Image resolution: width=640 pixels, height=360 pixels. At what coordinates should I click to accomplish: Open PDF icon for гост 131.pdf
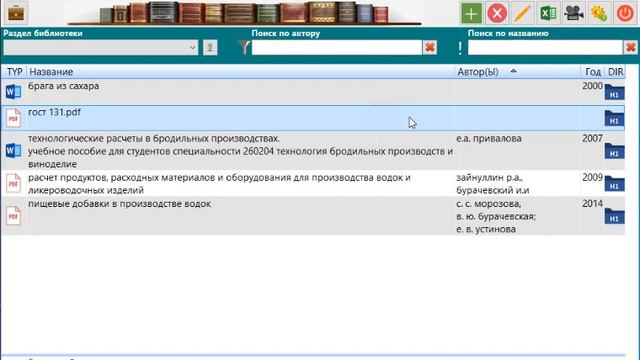point(13,118)
